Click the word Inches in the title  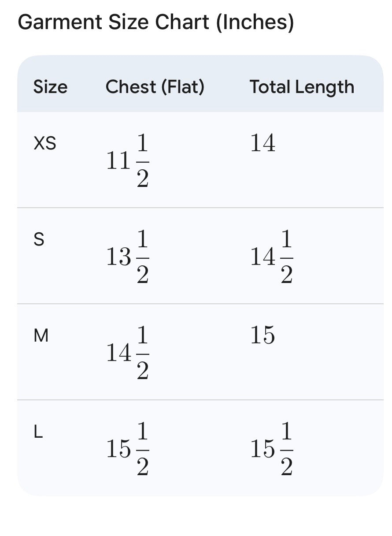[255, 22]
